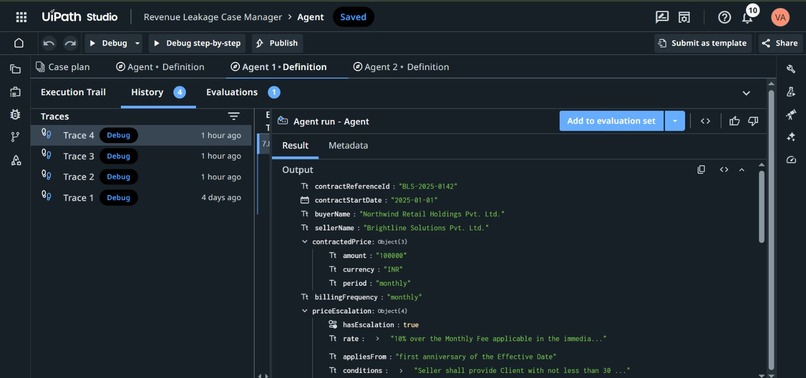Screen dimensions: 806x378
Task: Open the Execution Trail tab
Action: [73, 92]
